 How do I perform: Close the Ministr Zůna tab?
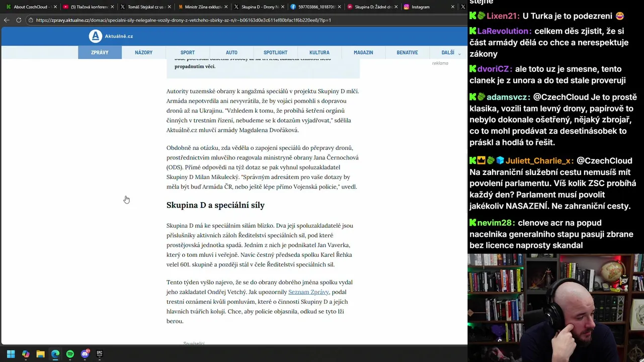tap(225, 7)
